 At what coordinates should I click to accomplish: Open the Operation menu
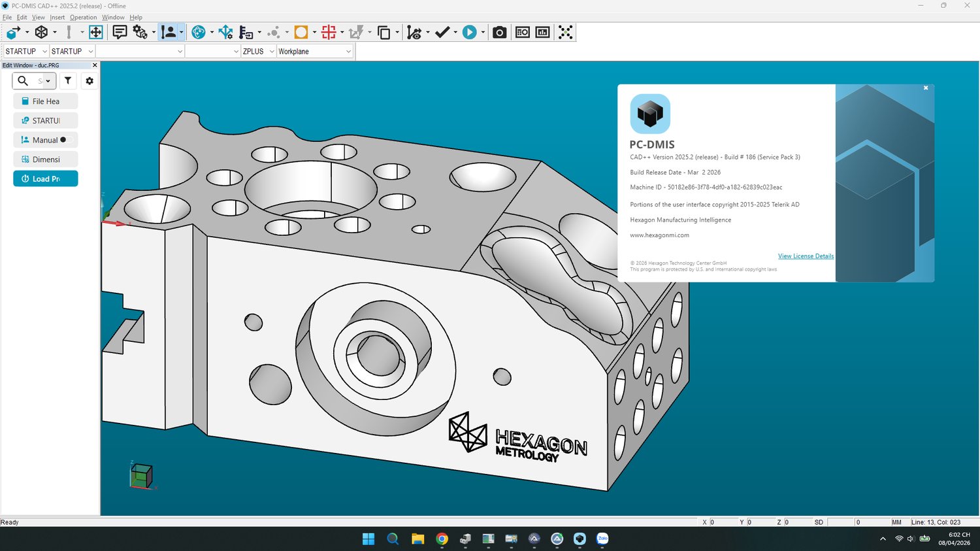coord(84,17)
